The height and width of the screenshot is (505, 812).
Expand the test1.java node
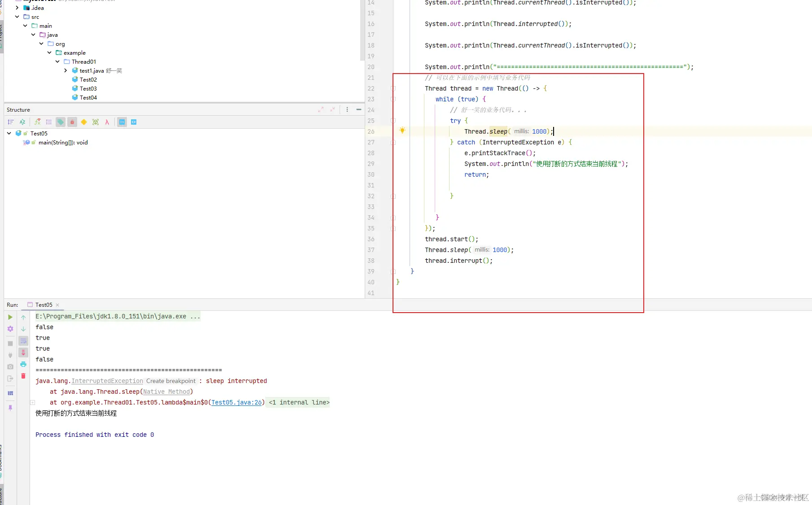coord(65,70)
